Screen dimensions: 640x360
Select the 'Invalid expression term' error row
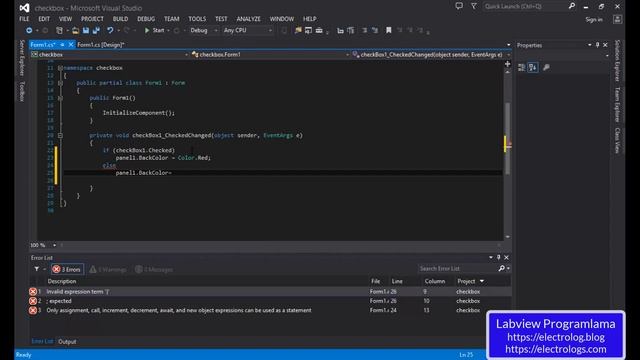[x=269, y=291]
